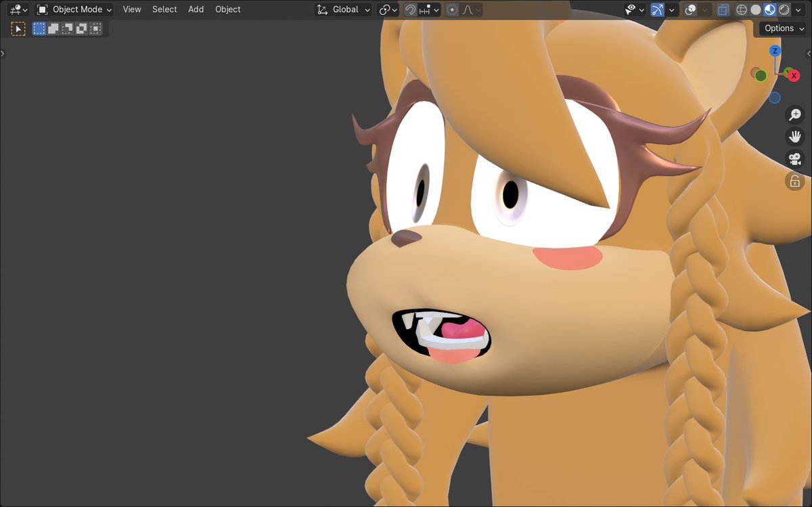812x507 pixels.
Task: Switch to wireframe shading
Action: tap(742, 9)
